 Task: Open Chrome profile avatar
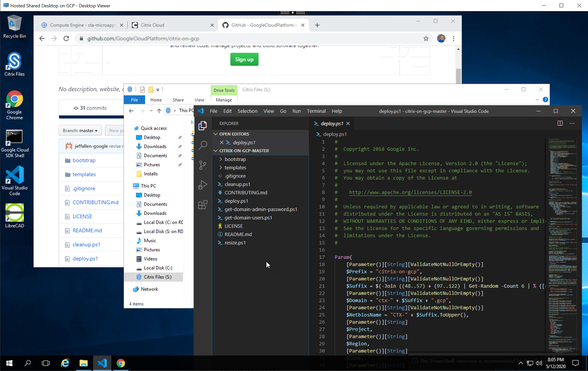(441, 39)
